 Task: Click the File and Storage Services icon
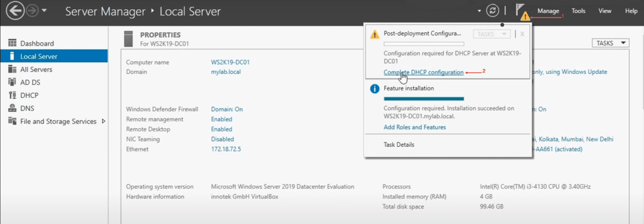point(12,121)
